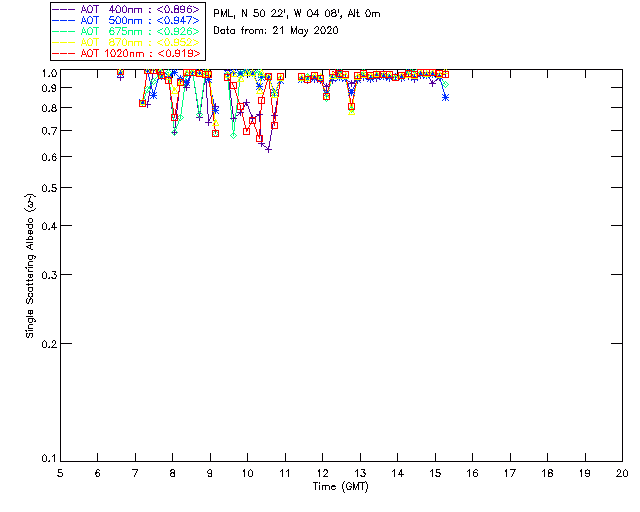Image resolution: width=640 pixels, height=512 pixels.
Task: Click the 'Time (GMT)' axis label
Action: pos(340,487)
